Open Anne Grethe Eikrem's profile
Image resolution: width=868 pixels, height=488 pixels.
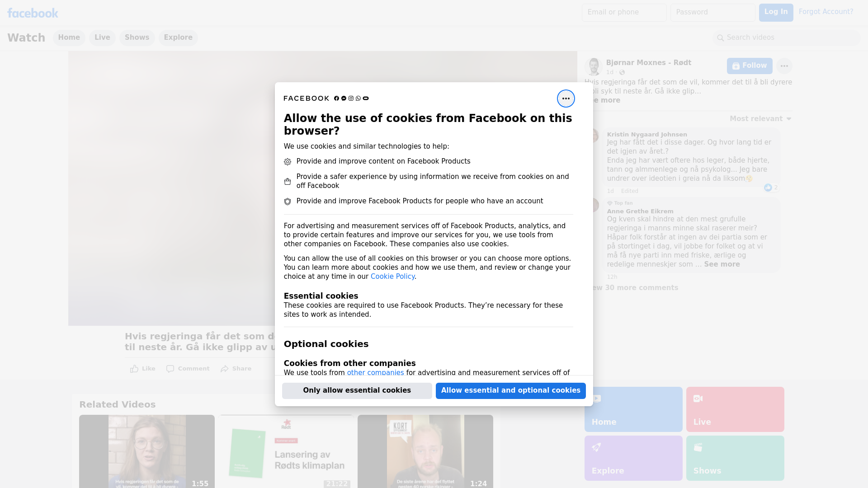coord(640,211)
